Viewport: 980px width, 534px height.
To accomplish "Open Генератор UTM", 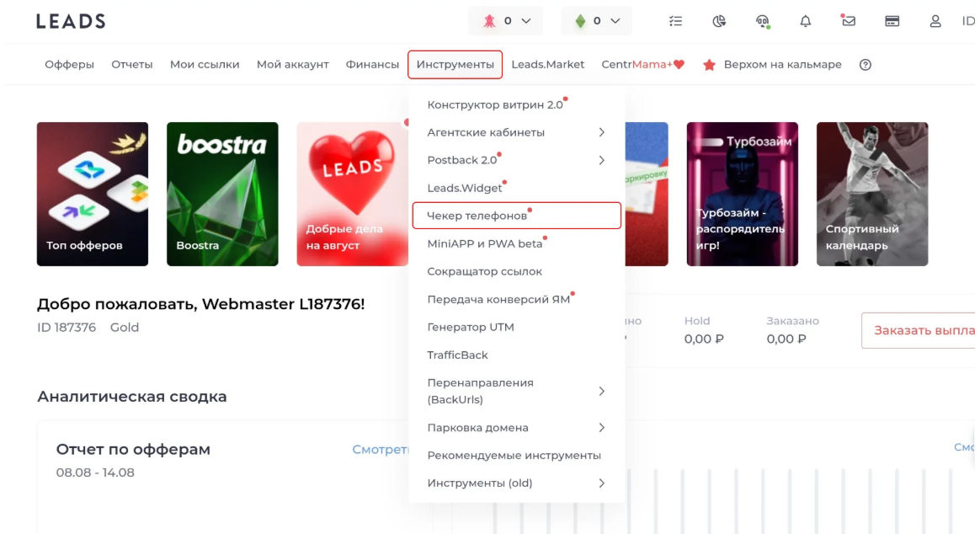I will 471,327.
